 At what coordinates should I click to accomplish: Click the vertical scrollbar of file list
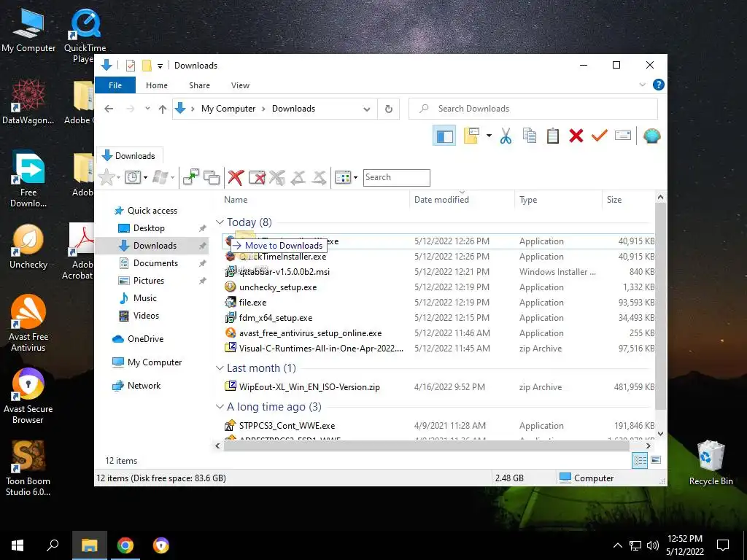660,306
